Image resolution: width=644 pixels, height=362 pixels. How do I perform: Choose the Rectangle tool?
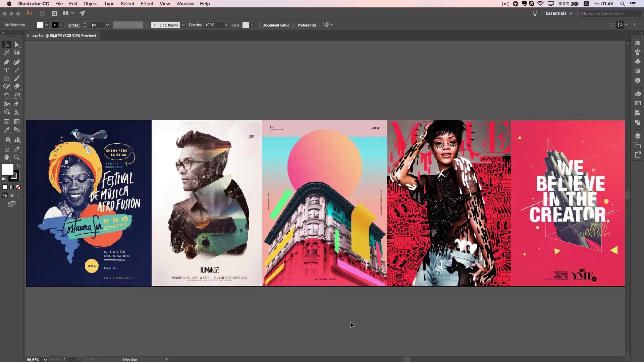coord(6,78)
